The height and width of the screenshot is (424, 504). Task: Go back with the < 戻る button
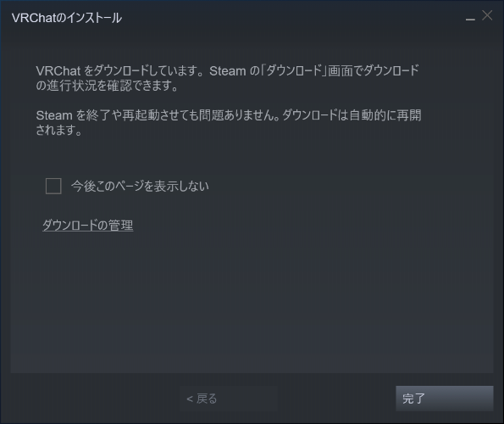(229, 399)
